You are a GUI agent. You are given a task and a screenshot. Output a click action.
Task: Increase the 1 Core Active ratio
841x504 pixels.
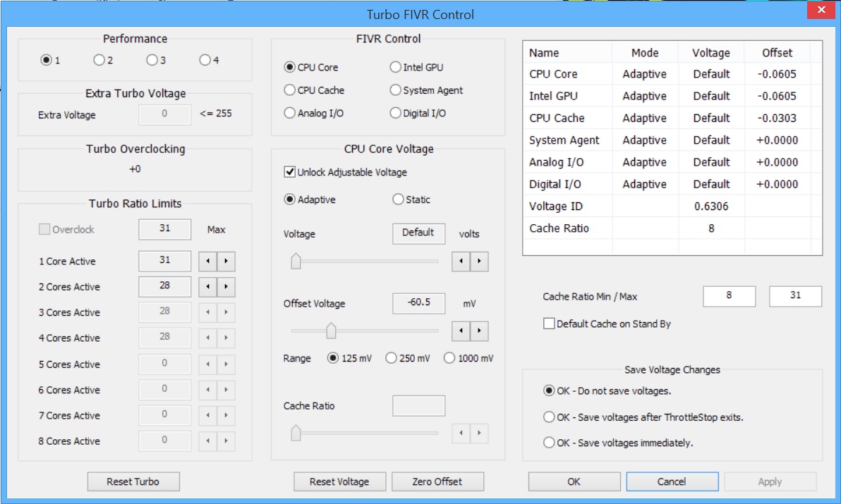pos(226,262)
